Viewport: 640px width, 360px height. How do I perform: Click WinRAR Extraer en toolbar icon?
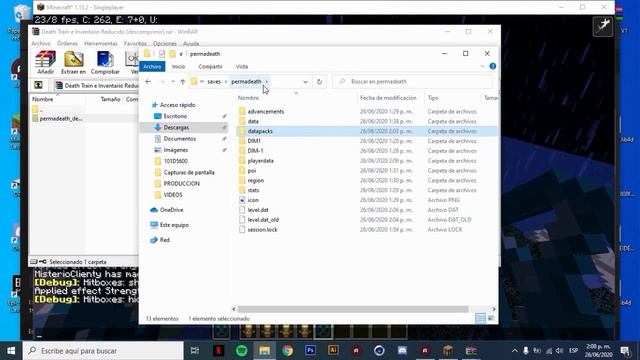click(x=73, y=62)
